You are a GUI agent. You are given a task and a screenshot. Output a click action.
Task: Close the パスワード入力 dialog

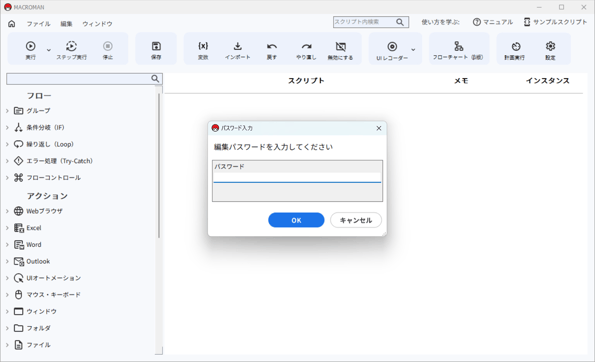point(379,128)
